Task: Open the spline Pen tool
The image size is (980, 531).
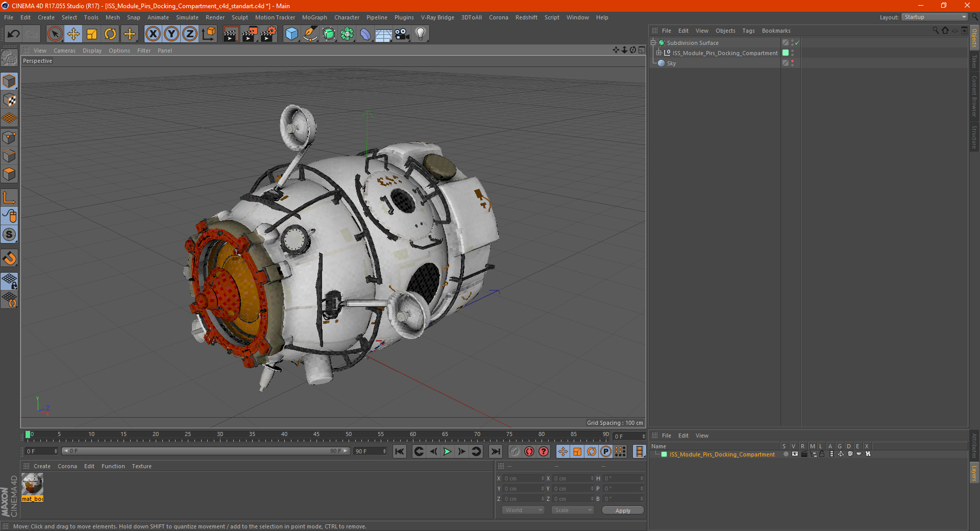Action: [310, 34]
